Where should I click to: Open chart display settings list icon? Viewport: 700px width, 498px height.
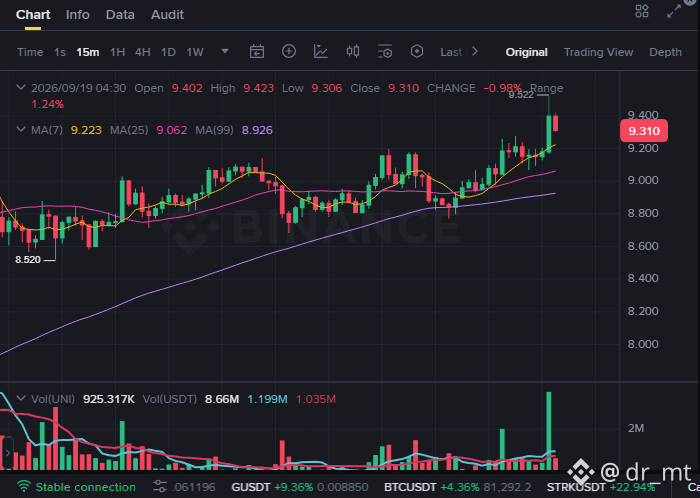[x=385, y=52]
